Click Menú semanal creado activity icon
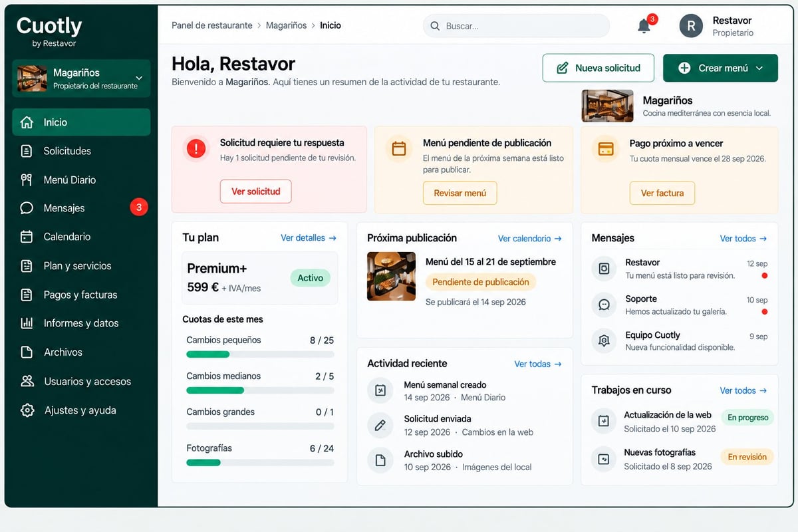 pos(380,390)
